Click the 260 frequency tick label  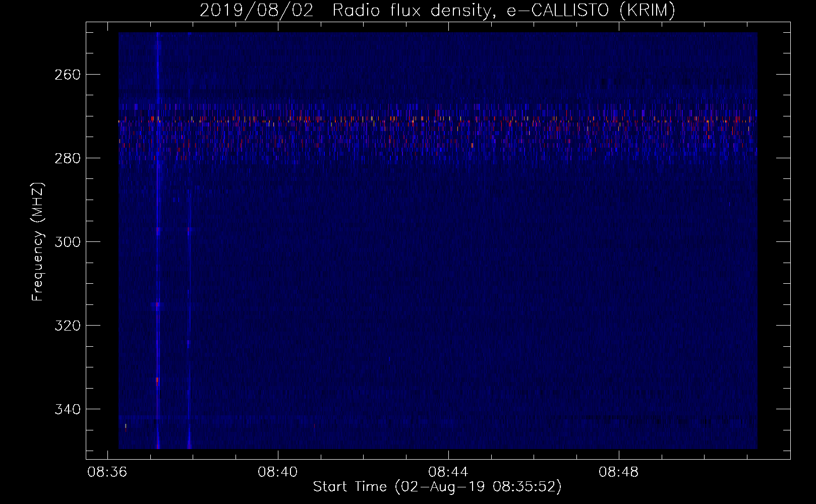pyautogui.click(x=67, y=75)
